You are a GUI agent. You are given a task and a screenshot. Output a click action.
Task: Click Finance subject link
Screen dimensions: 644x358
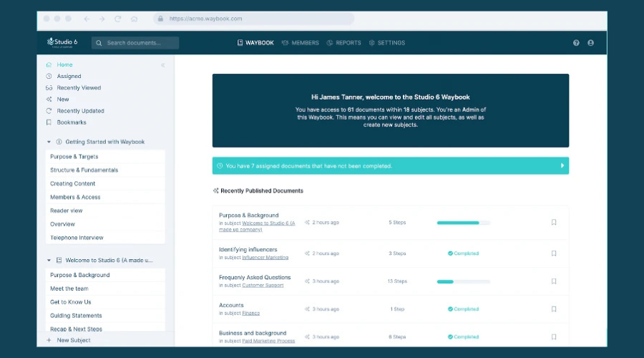point(251,313)
